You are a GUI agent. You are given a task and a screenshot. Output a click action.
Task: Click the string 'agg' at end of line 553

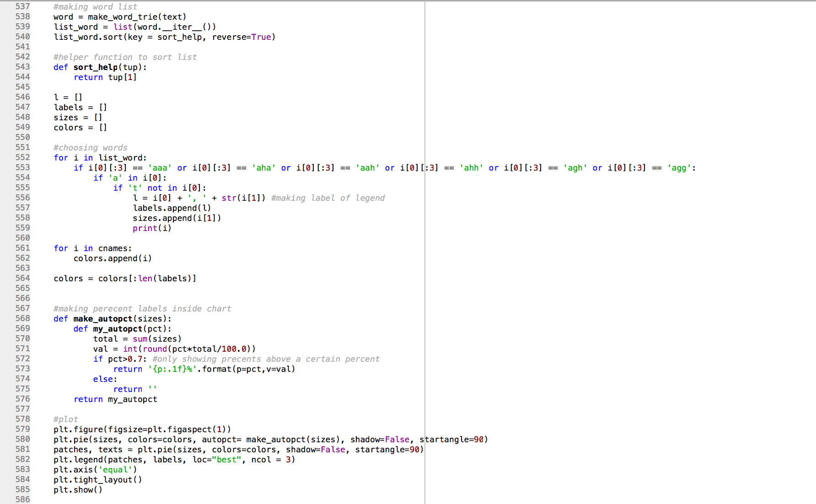coord(679,168)
